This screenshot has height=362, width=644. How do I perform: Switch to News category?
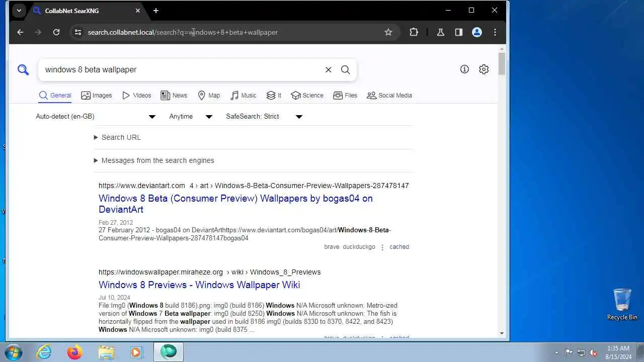pos(174,96)
